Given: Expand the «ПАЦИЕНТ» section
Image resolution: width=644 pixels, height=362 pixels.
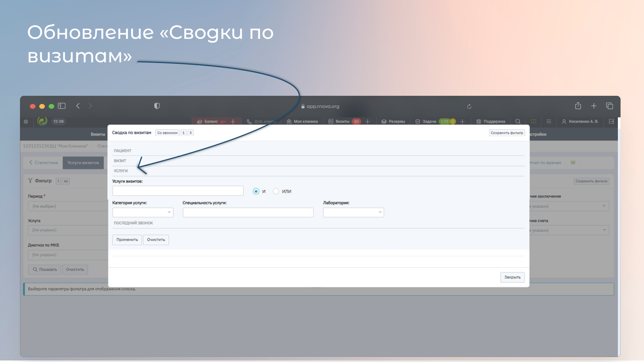Looking at the screenshot, I should [x=123, y=151].
